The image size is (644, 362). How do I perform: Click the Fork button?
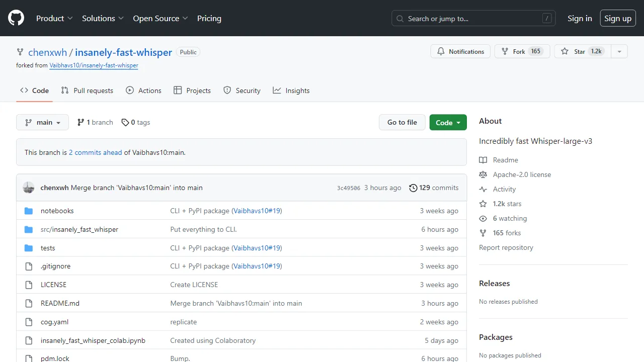point(522,51)
